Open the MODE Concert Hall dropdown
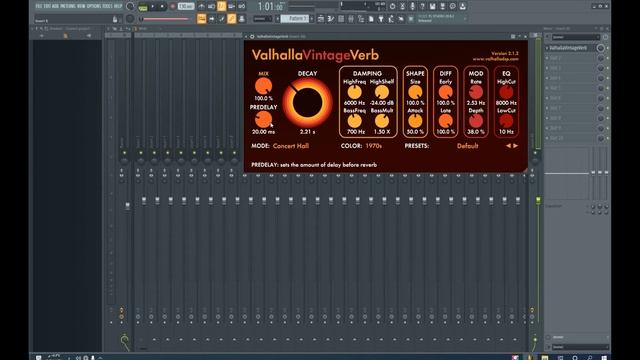Image resolution: width=640 pixels, height=360 pixels. coord(291,146)
